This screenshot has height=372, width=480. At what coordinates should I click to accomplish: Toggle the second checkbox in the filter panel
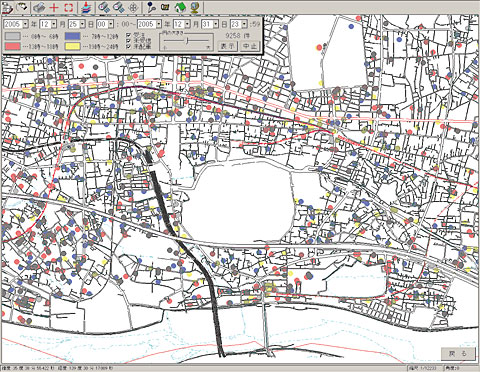128,40
